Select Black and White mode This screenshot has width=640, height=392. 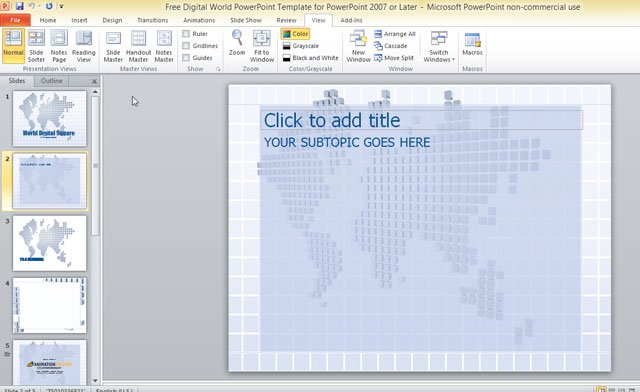pyautogui.click(x=311, y=58)
